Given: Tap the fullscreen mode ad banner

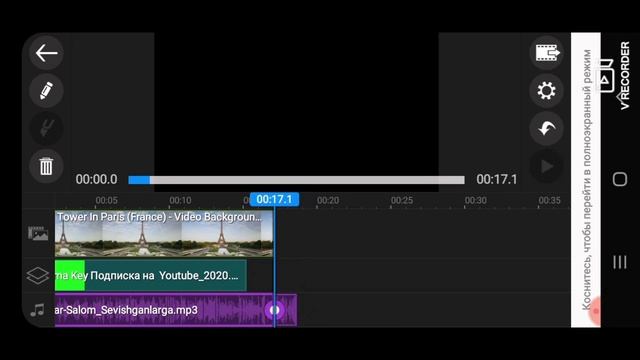Looking at the screenshot, I should coord(586,180).
